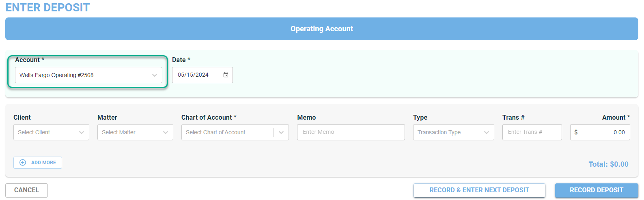Expand the Chart of Account chevron
This screenshot has width=644, height=200.
click(x=281, y=132)
